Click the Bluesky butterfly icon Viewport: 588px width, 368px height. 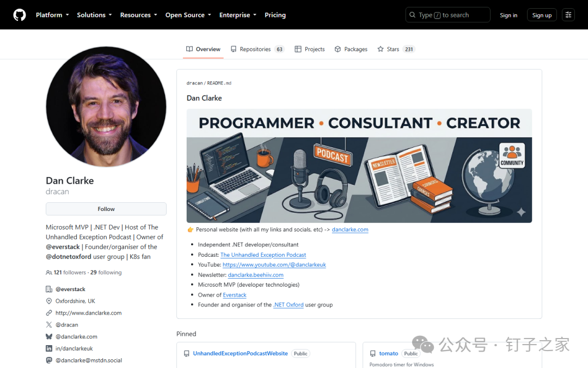point(49,336)
